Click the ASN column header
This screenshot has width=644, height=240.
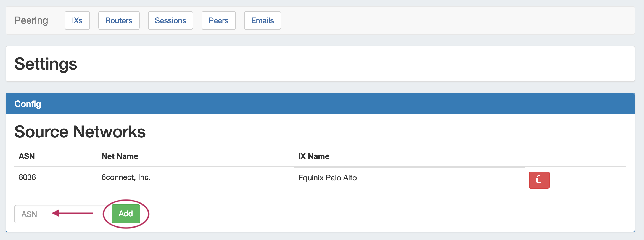click(x=27, y=156)
